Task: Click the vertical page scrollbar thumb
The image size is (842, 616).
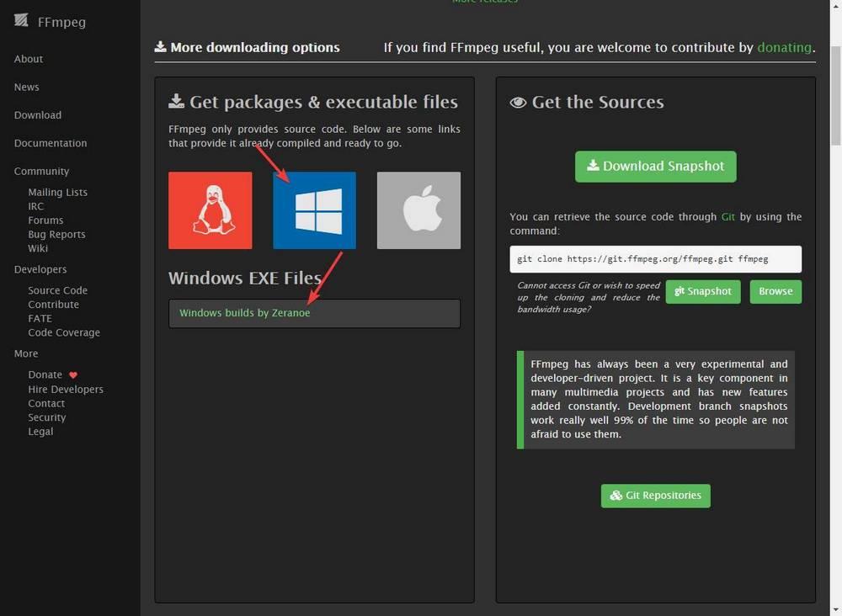Action: click(x=835, y=95)
